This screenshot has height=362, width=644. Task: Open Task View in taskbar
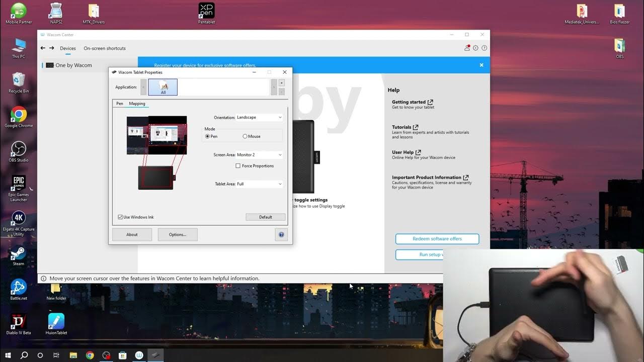tap(56, 355)
